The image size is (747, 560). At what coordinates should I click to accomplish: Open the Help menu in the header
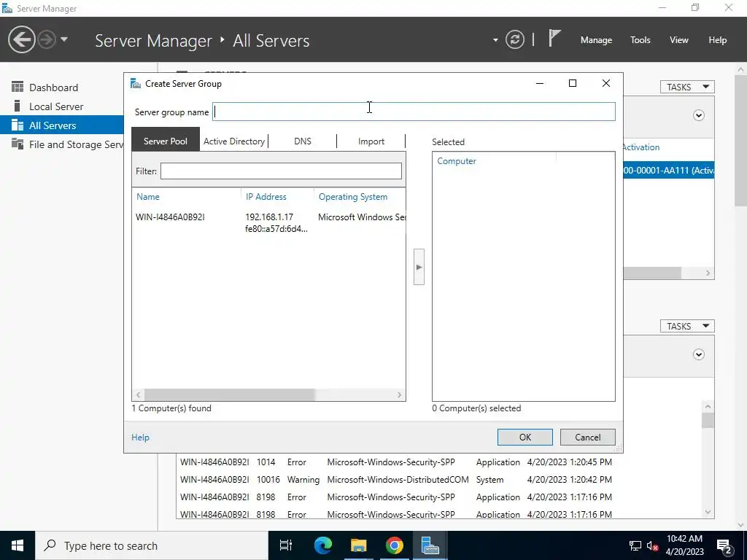(718, 40)
